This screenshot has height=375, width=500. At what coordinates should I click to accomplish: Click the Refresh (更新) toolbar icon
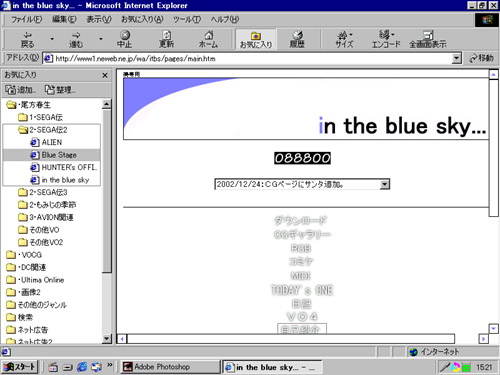click(166, 39)
